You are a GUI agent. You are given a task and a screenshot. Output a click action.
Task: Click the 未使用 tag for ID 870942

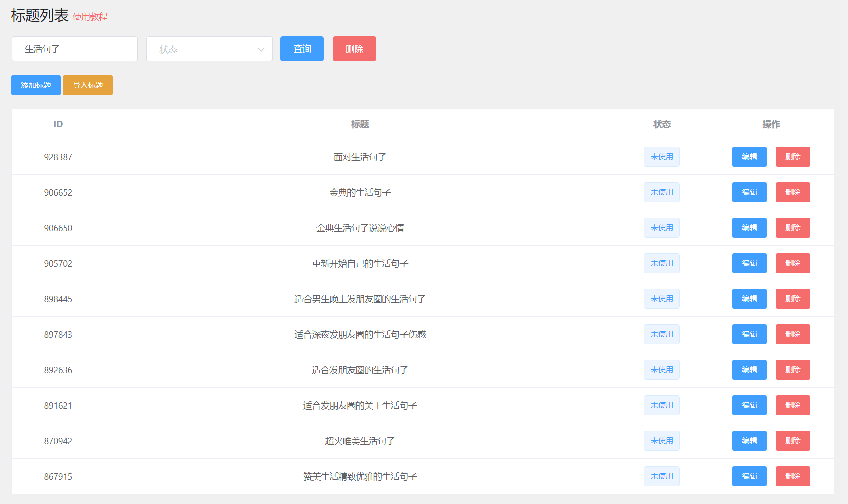tap(662, 441)
